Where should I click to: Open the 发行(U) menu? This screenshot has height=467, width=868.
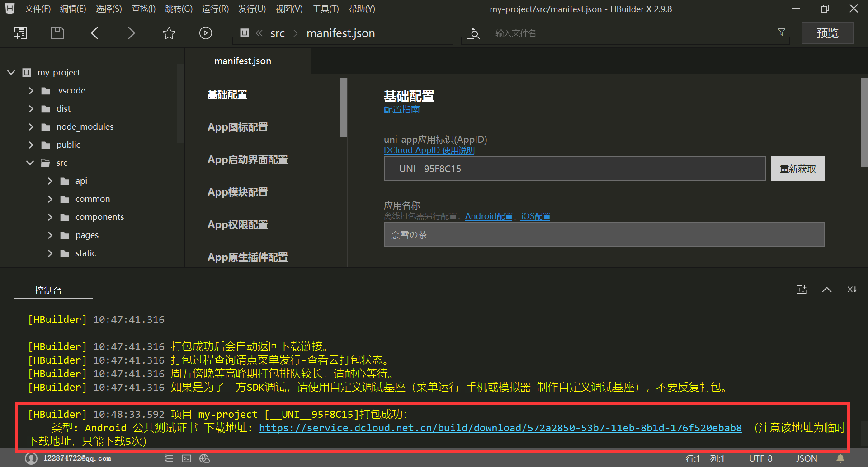(x=252, y=9)
